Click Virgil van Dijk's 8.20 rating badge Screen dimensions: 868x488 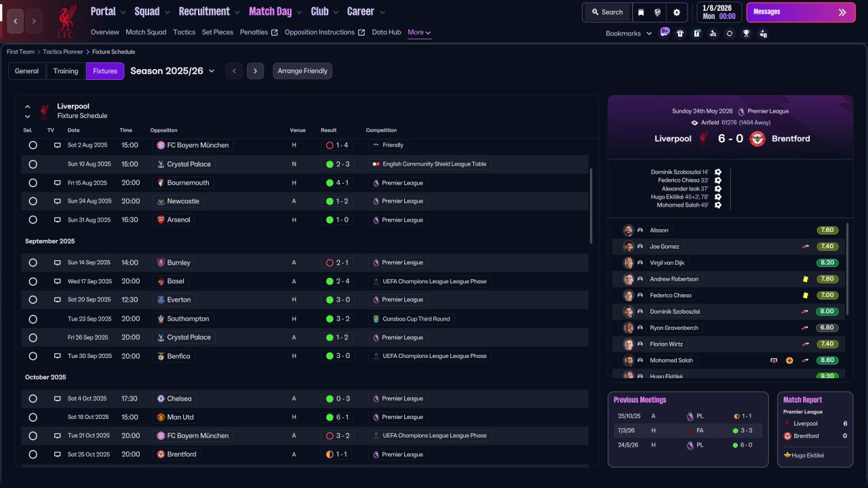pos(827,263)
